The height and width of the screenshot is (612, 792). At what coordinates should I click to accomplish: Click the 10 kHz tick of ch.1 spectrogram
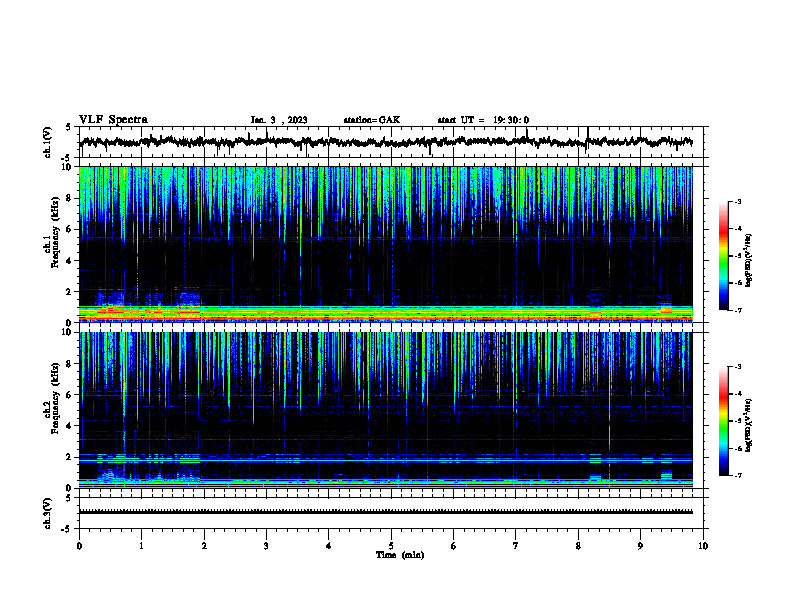(x=71, y=167)
